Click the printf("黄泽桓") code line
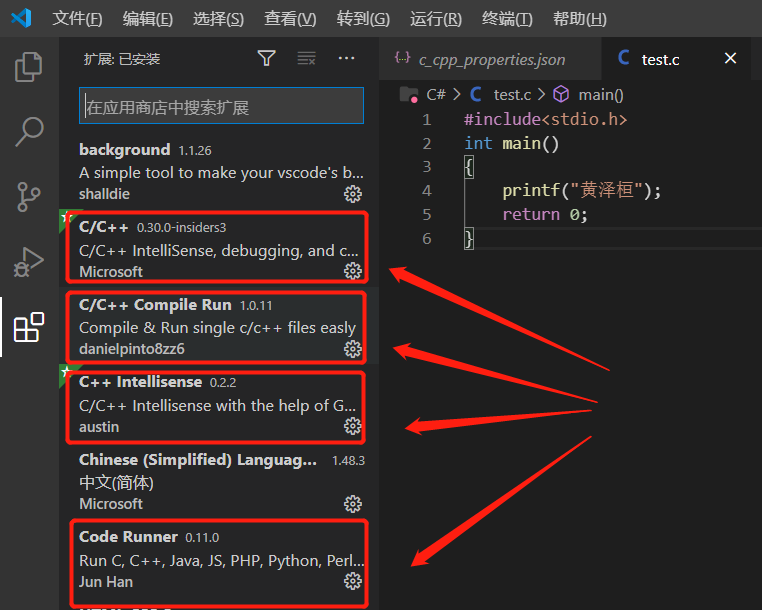The width and height of the screenshot is (762, 610). 582,191
